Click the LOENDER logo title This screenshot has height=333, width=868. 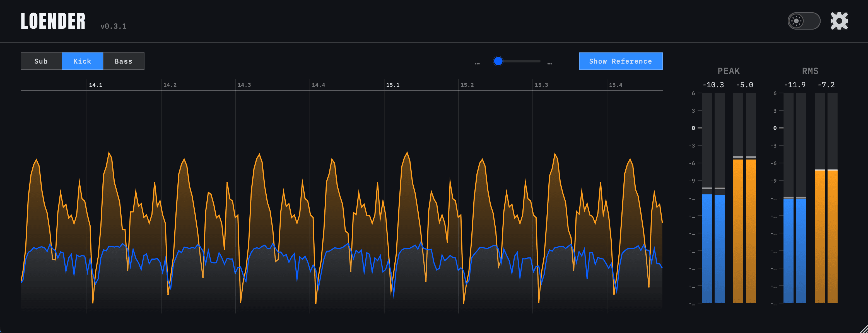[53, 21]
